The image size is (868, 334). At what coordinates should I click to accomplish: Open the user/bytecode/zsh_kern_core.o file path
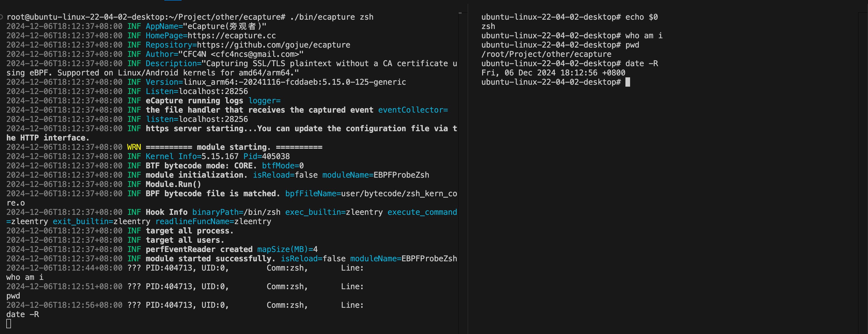click(399, 194)
